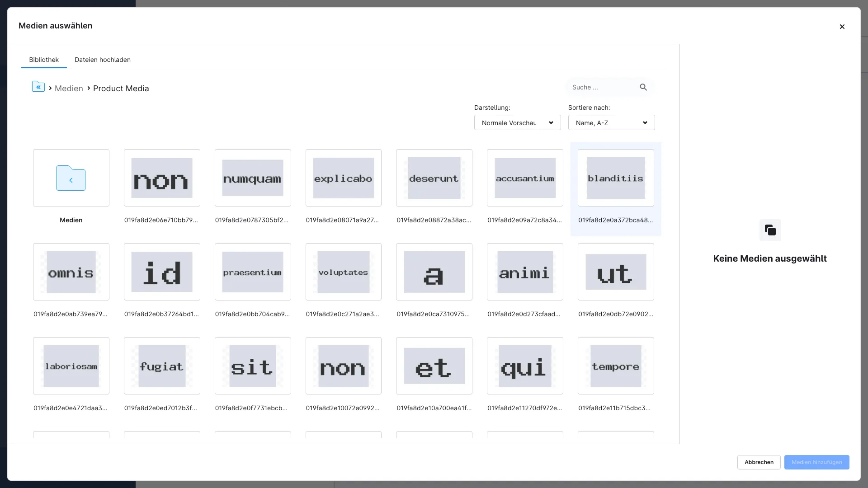Select the 'blanditiis' image thumbnail
The width and height of the screenshot is (868, 488).
click(616, 178)
